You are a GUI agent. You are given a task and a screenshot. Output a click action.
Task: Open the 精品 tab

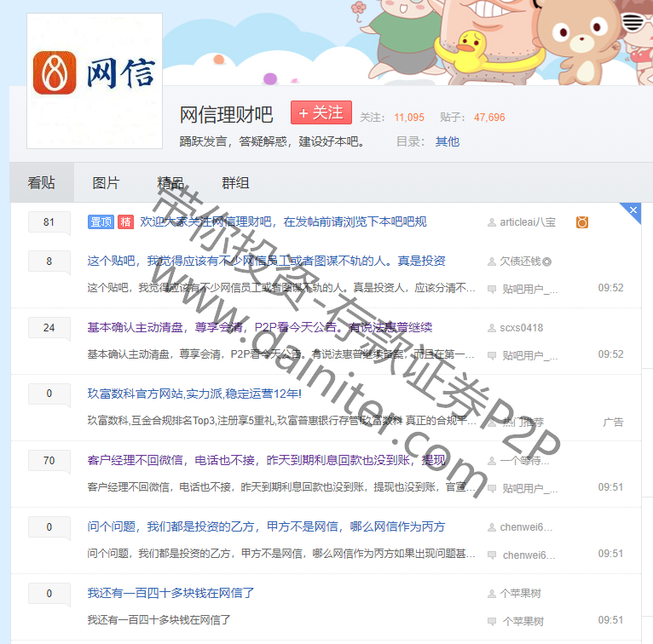[x=170, y=182]
